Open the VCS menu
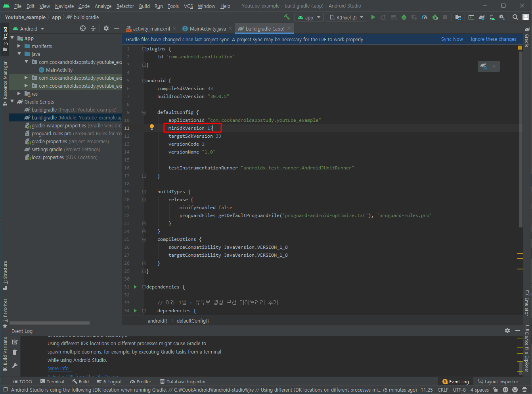 (188, 6)
